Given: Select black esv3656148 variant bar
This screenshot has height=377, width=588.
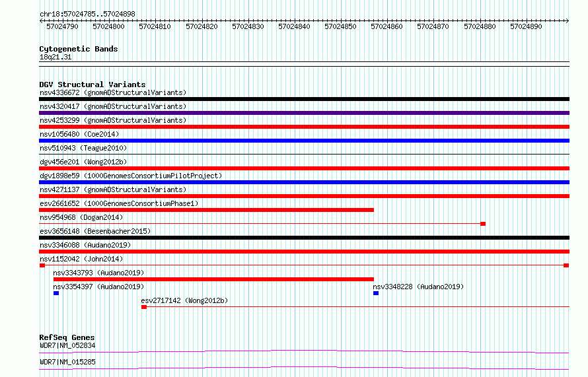Looking at the screenshot, I should point(304,238).
